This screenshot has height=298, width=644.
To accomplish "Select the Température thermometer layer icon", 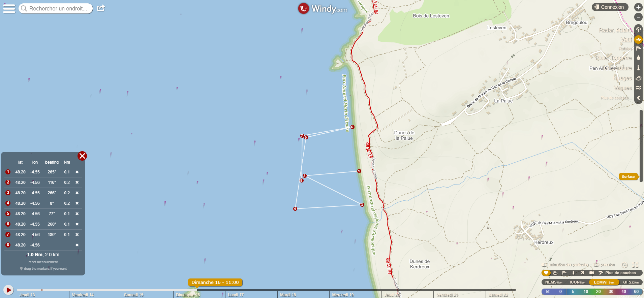I will pyautogui.click(x=638, y=68).
